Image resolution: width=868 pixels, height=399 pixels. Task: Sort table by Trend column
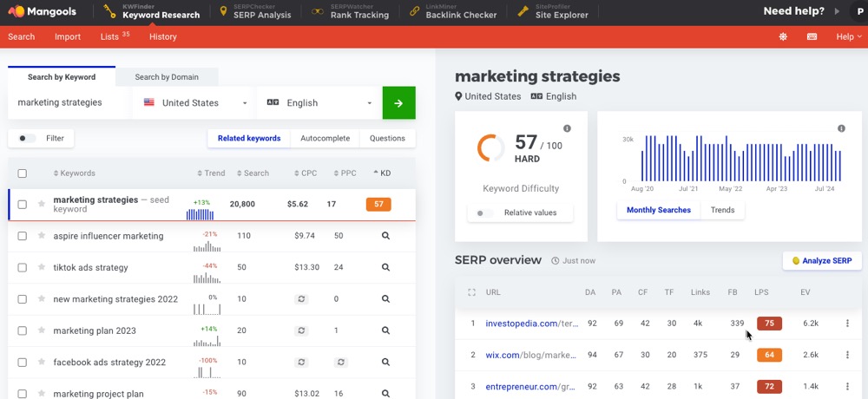coord(211,173)
